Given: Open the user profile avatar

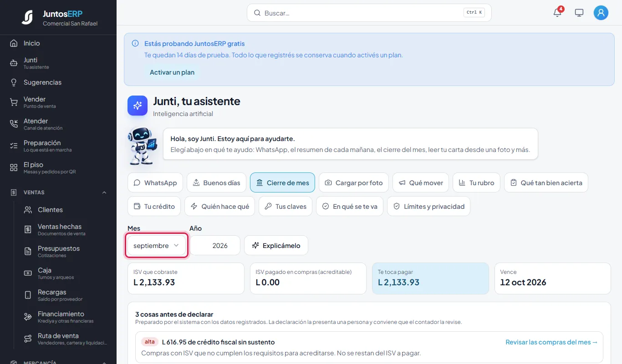Looking at the screenshot, I should click(601, 13).
